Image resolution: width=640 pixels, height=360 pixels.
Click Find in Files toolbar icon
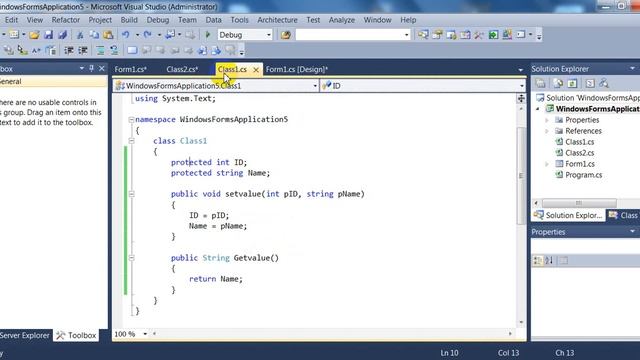[286, 35]
